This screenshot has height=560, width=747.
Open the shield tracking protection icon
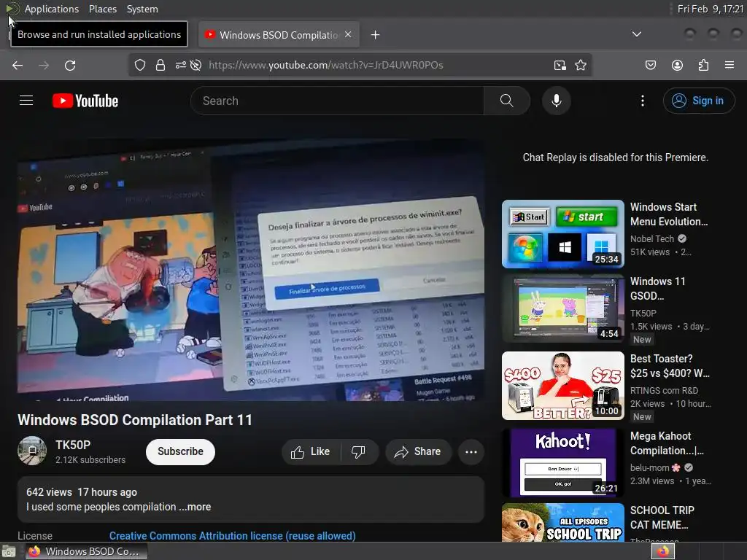tap(139, 65)
